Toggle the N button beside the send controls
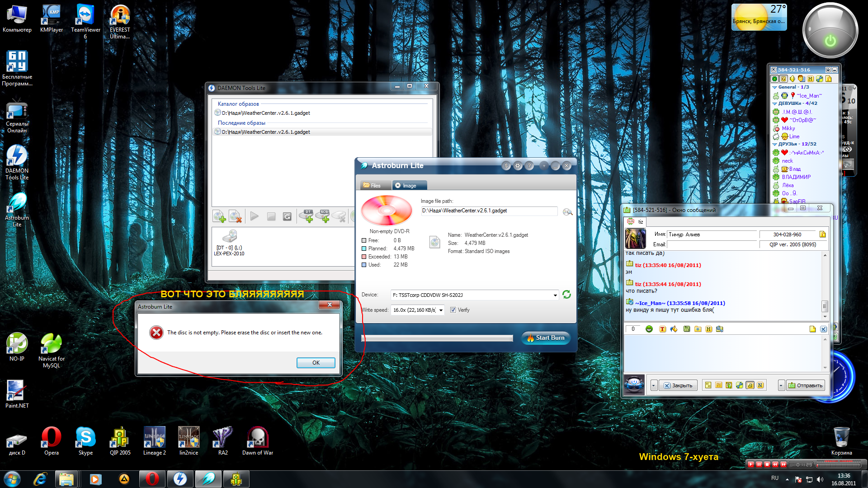This screenshot has height=488, width=868. (x=760, y=385)
